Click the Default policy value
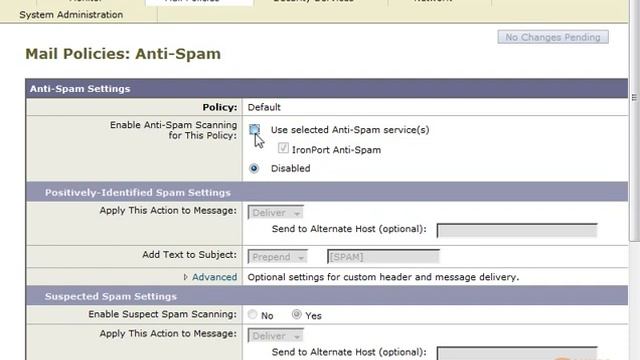 click(x=264, y=107)
